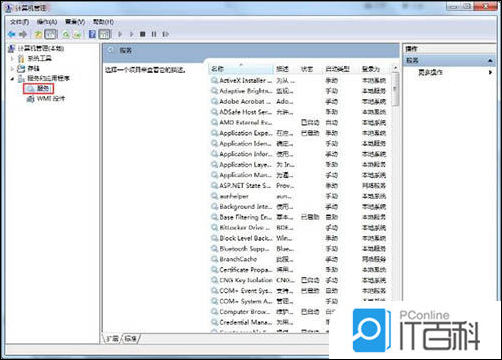Screen dimensions: 502x360
Task: Select the COM+ System Application service row
Action: [299, 301]
